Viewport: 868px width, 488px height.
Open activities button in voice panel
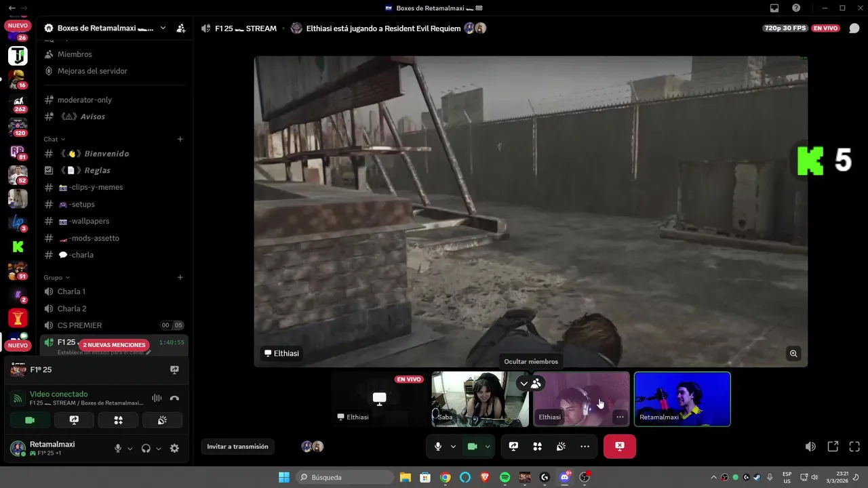click(118, 420)
